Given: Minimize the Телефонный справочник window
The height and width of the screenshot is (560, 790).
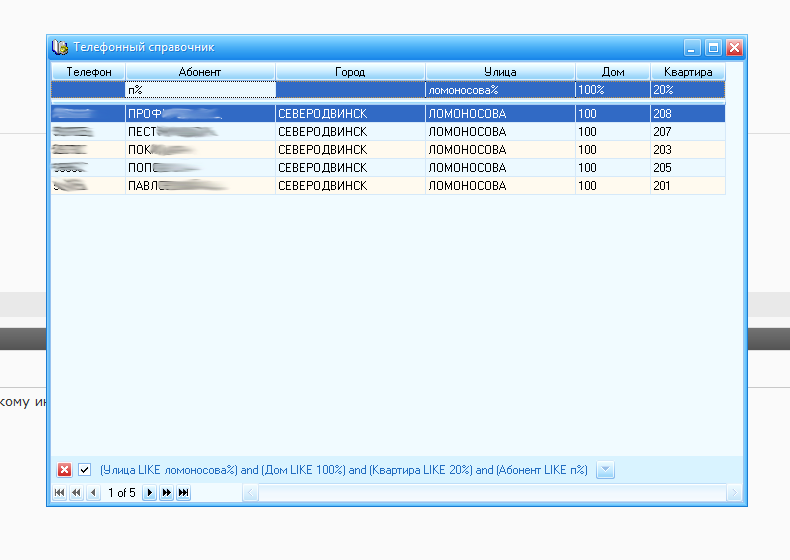Looking at the screenshot, I should [x=692, y=47].
